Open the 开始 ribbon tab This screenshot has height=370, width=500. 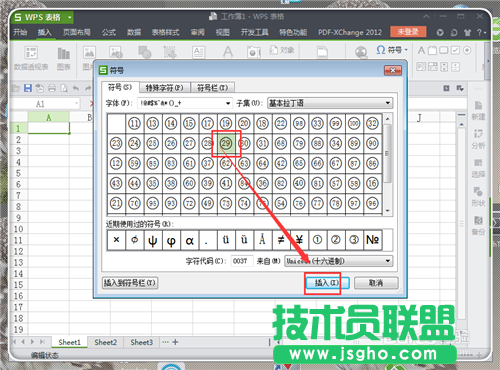pyautogui.click(x=20, y=32)
